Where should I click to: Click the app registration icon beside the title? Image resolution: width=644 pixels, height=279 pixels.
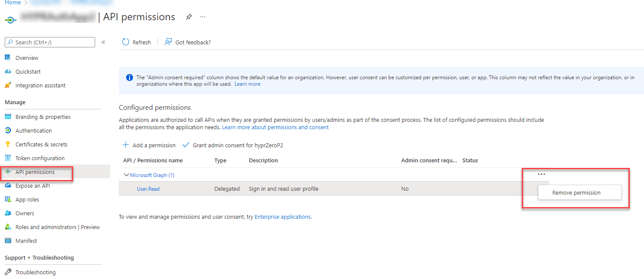[x=11, y=19]
